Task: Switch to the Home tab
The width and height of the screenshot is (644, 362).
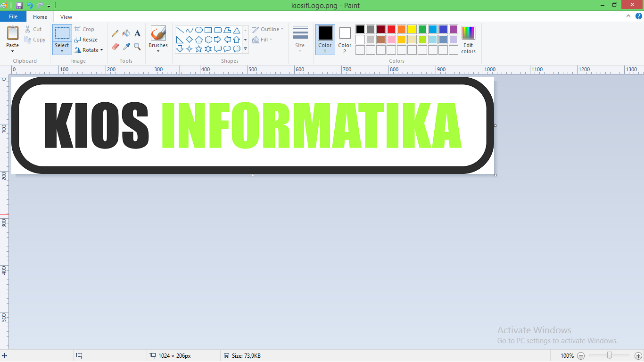Action: point(40,17)
